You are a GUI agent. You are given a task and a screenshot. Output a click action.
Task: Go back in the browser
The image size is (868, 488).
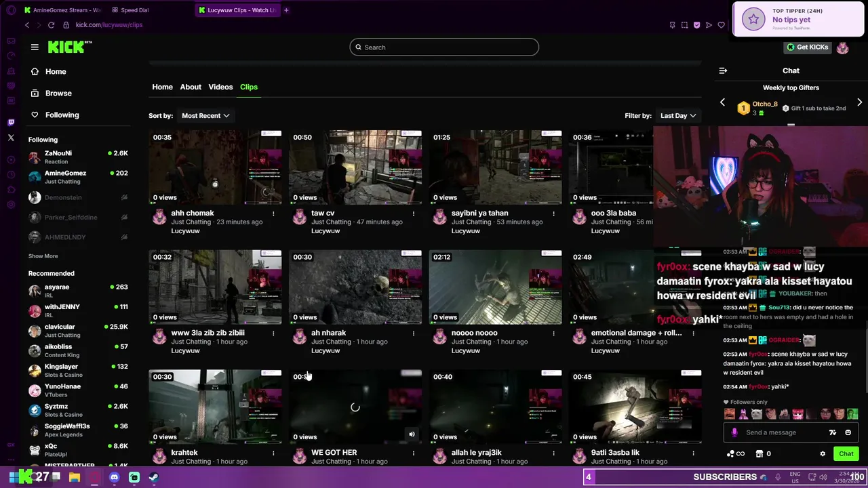pos(27,25)
